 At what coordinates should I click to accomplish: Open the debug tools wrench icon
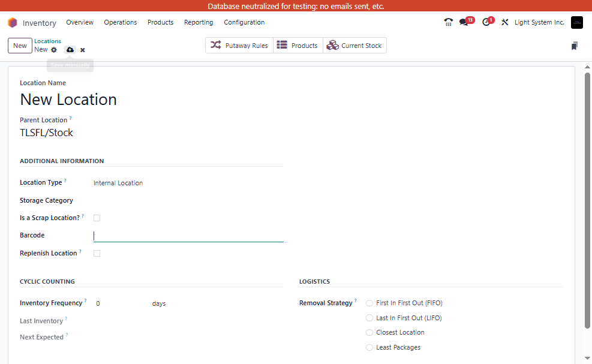(505, 22)
